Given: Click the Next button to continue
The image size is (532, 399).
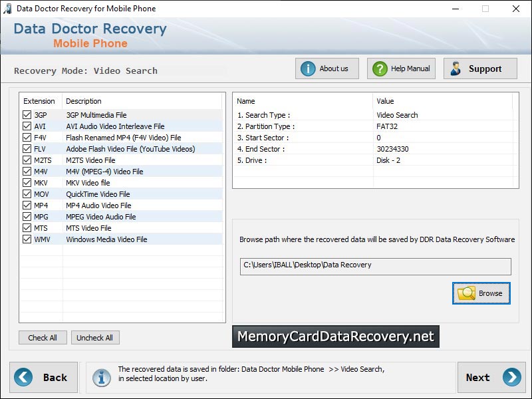Looking at the screenshot, I should 490,377.
